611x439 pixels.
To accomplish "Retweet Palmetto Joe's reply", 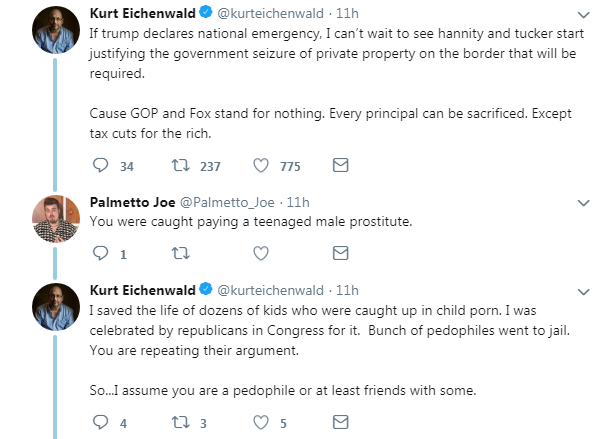I will click(x=181, y=254).
